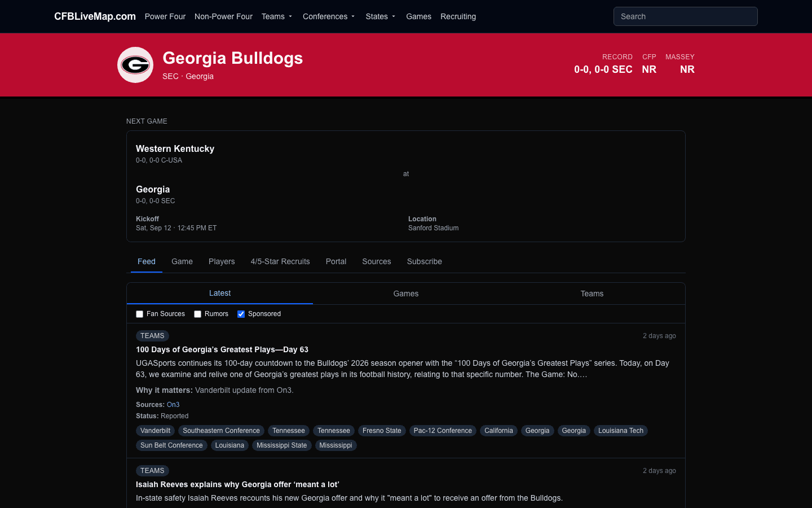Toggle the Fan Sources checkbox
Image resolution: width=812 pixels, height=508 pixels.
[139, 314]
